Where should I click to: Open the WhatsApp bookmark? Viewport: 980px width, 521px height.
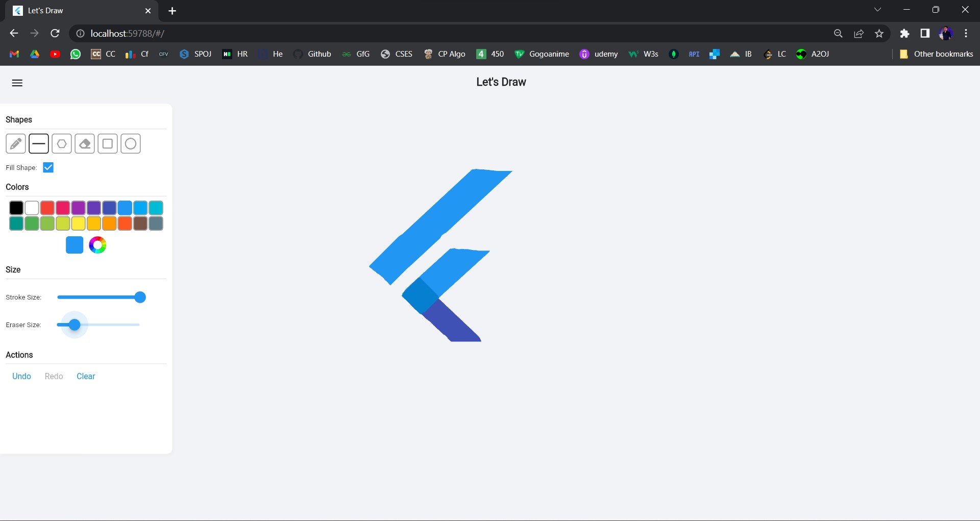tap(76, 54)
